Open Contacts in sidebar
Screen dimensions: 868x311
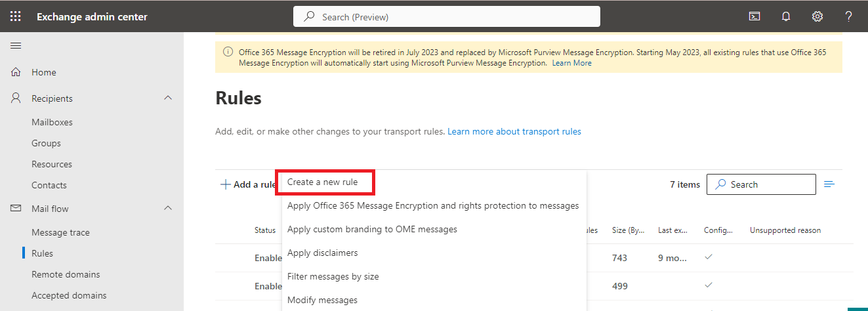[49, 185]
